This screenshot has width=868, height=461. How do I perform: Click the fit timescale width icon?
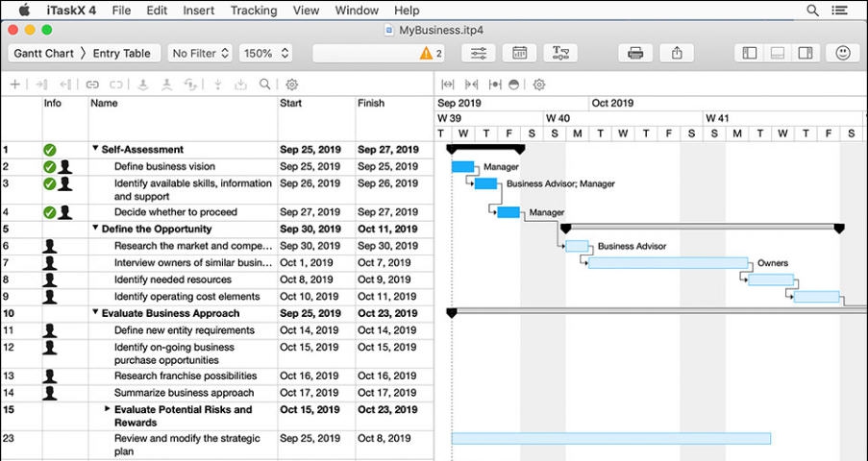pos(448,85)
